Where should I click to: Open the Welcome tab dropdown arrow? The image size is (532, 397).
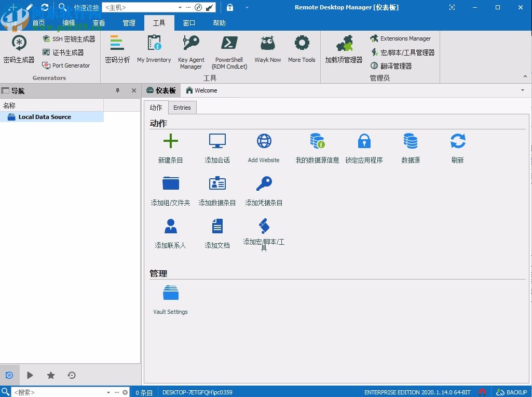523,90
